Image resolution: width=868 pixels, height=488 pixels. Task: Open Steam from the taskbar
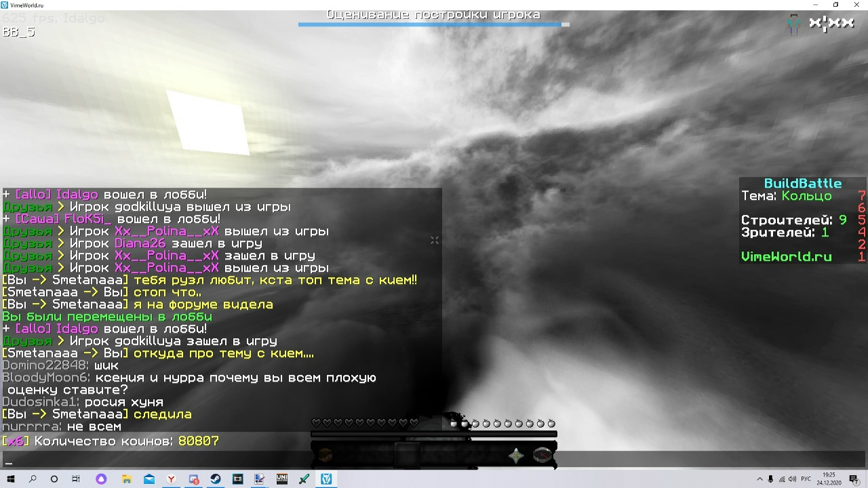click(216, 479)
